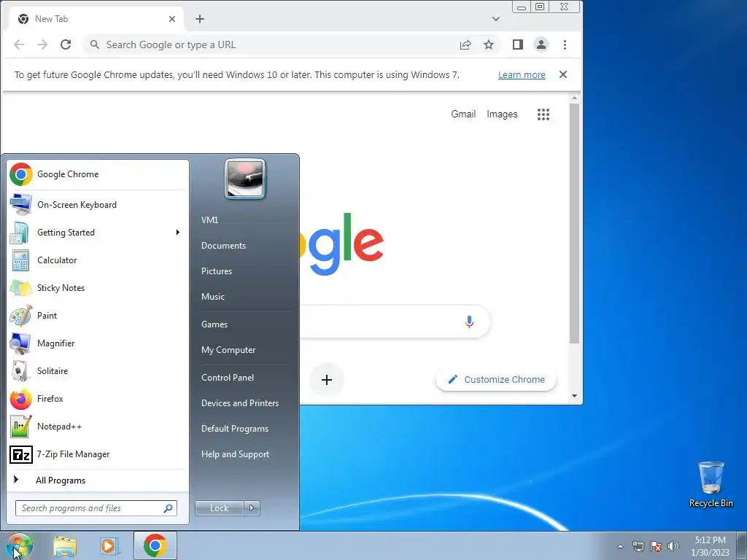Open Google Chrome from Start menu
Screen dimensions: 747x560
coord(97,174)
